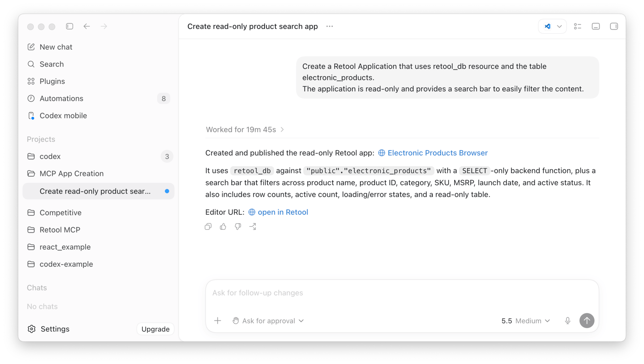The height and width of the screenshot is (364, 644).
Task: Expand Worked for 19m 45s details
Action: tap(245, 130)
